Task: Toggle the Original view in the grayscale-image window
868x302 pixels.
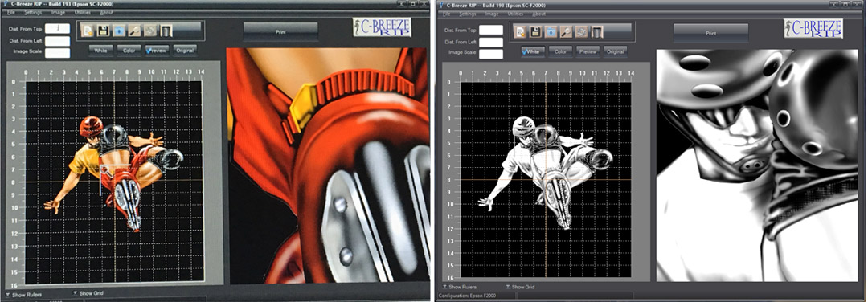Action: coord(615,51)
